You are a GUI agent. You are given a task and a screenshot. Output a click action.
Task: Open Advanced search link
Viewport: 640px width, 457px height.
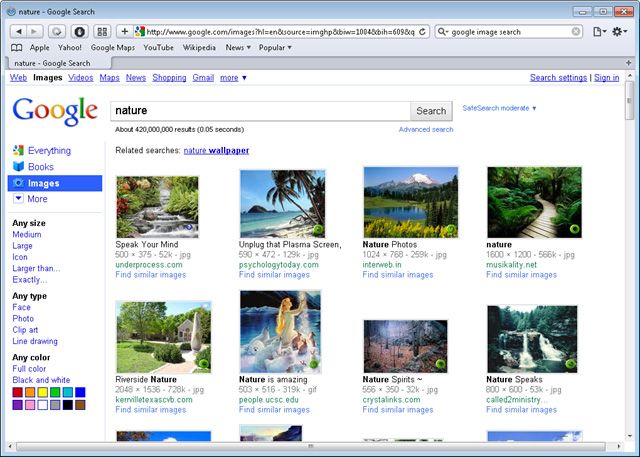click(426, 129)
